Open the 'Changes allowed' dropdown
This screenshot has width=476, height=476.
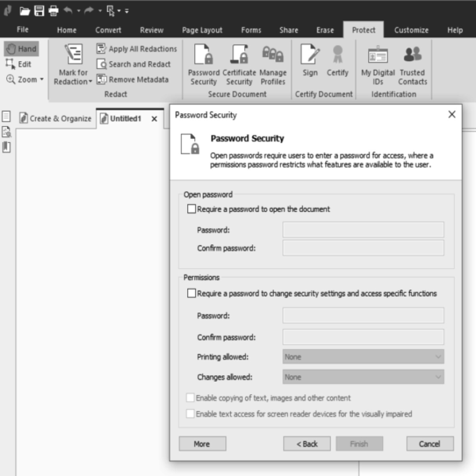point(362,377)
